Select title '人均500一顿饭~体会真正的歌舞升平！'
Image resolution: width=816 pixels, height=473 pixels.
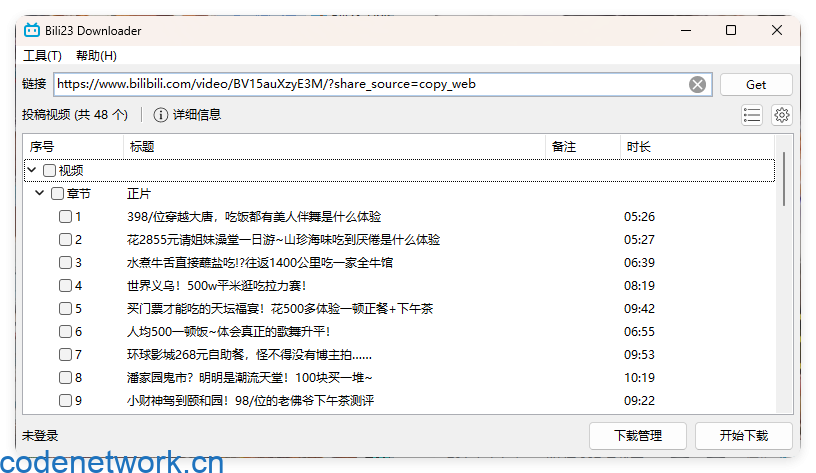(x=228, y=331)
